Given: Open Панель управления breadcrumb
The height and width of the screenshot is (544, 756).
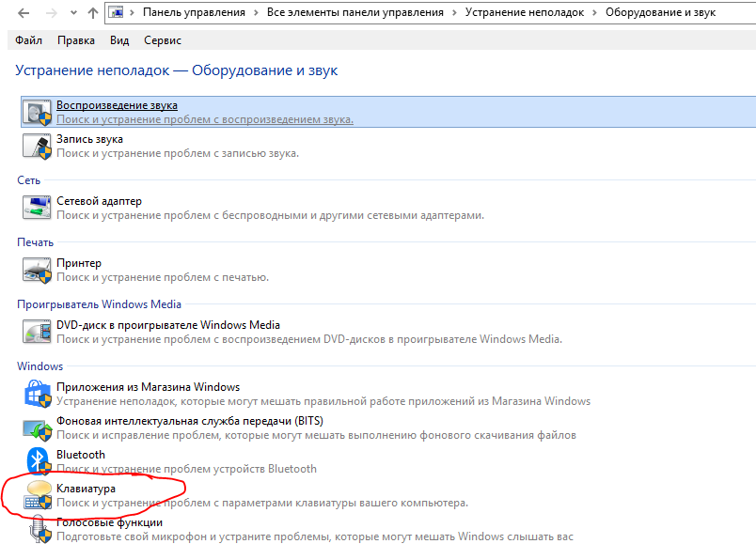Looking at the screenshot, I should click(194, 12).
